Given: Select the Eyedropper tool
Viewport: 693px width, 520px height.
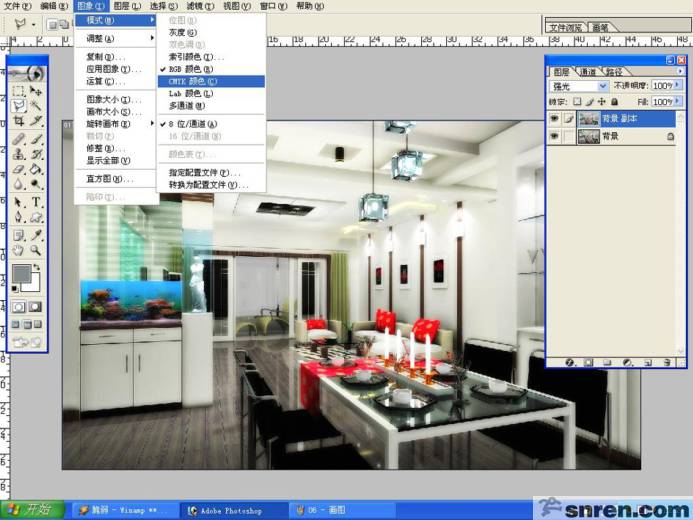Looking at the screenshot, I should [x=36, y=235].
